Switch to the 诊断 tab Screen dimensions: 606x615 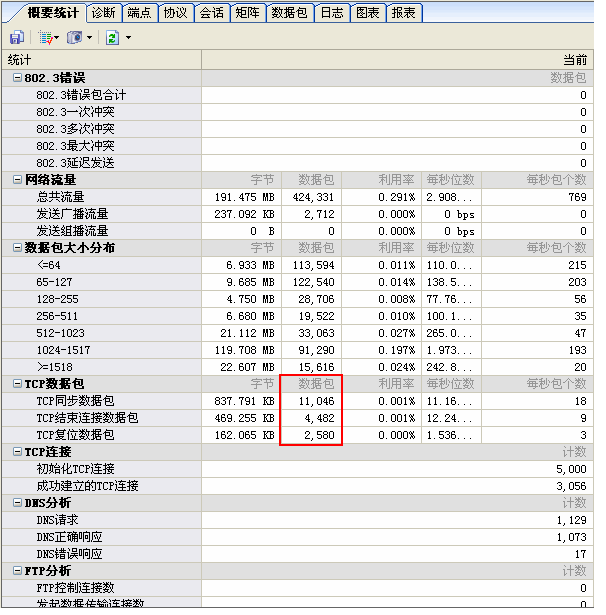tap(104, 13)
